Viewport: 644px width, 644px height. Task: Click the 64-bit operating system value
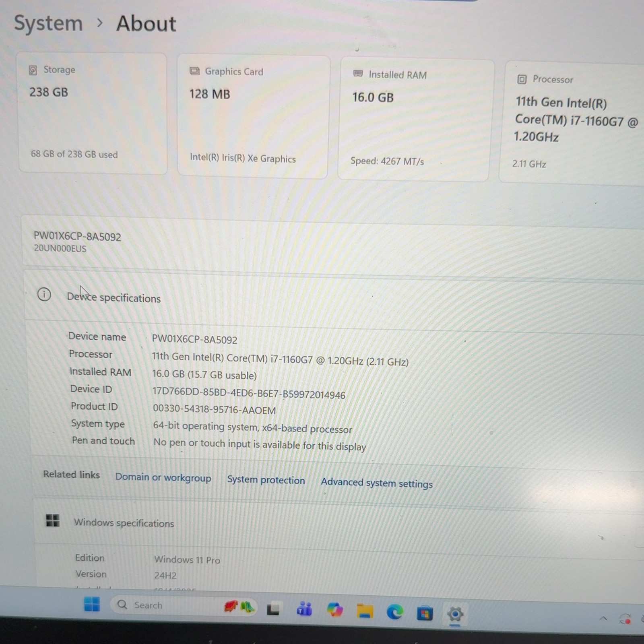(x=253, y=427)
